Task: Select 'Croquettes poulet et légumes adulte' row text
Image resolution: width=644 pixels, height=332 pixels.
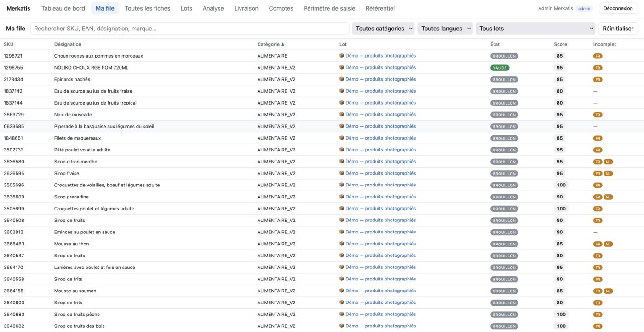Action: click(x=94, y=209)
